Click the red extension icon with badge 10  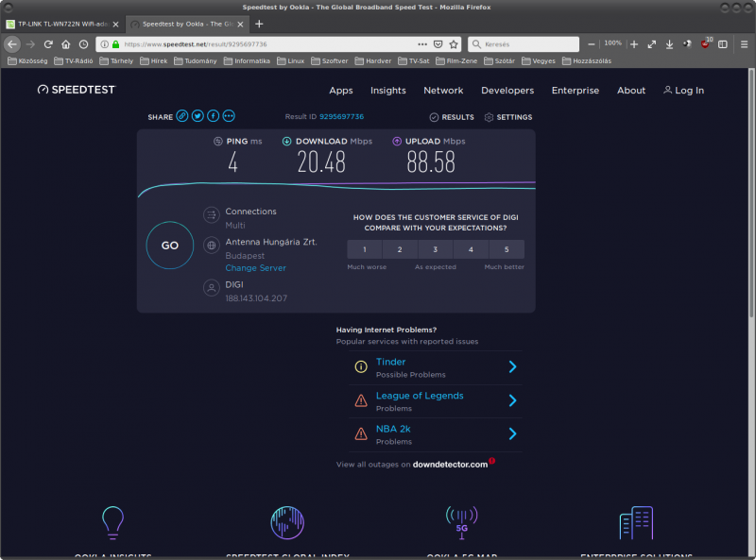(705, 43)
